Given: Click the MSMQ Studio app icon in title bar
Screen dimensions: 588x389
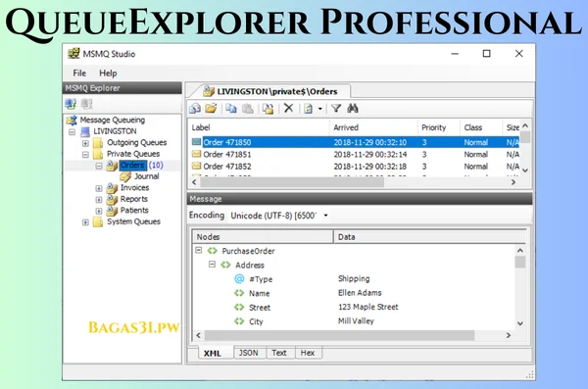Looking at the screenshot, I should tap(73, 54).
